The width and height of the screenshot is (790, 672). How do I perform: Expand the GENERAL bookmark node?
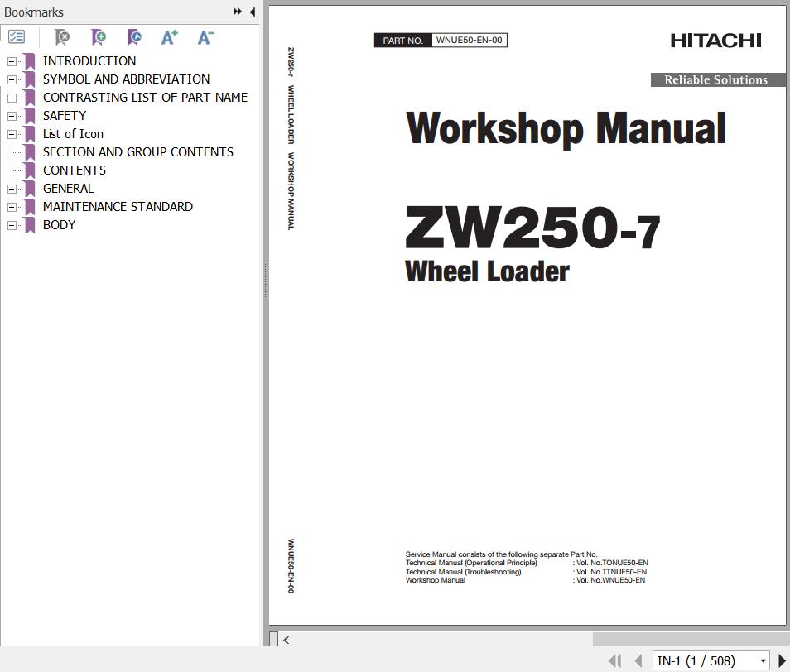coord(12,189)
